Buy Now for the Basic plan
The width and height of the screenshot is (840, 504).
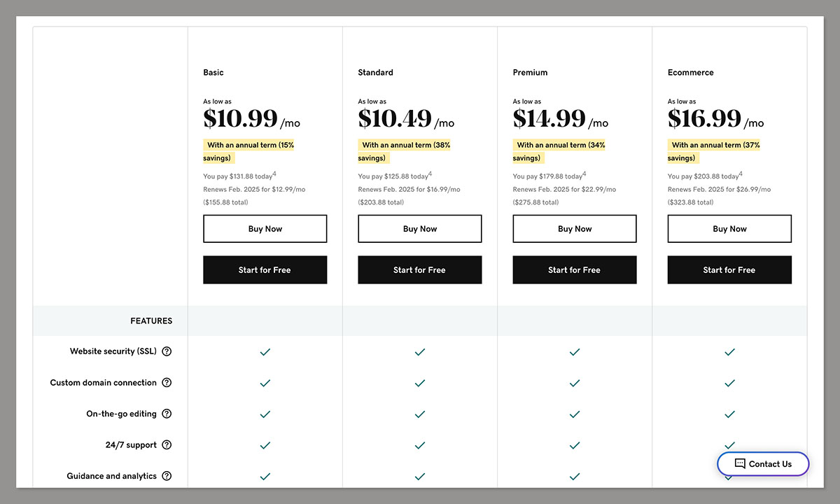265,228
